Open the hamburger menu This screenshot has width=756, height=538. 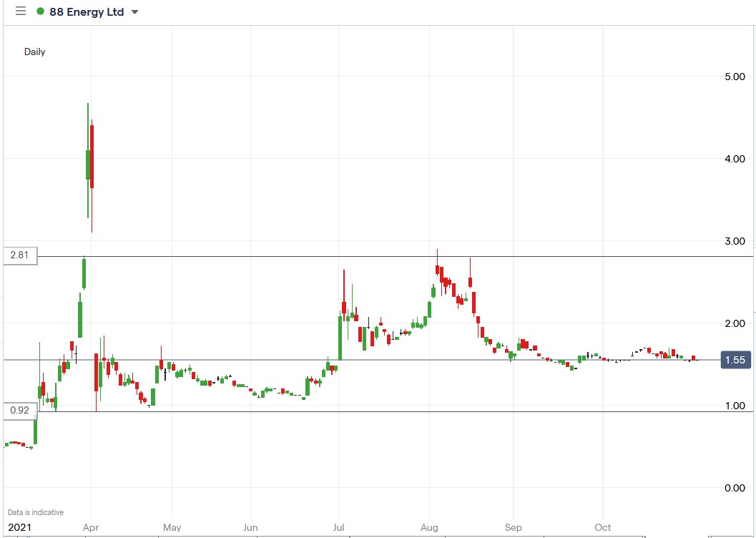21,11
